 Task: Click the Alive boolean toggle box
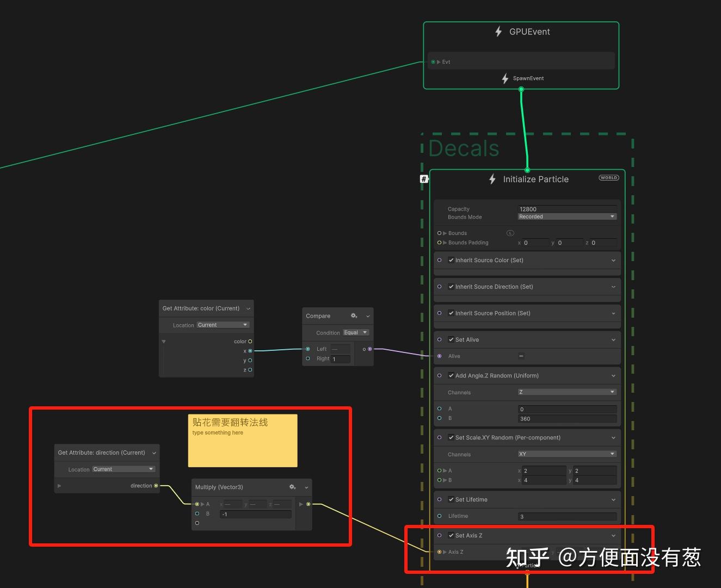[521, 356]
